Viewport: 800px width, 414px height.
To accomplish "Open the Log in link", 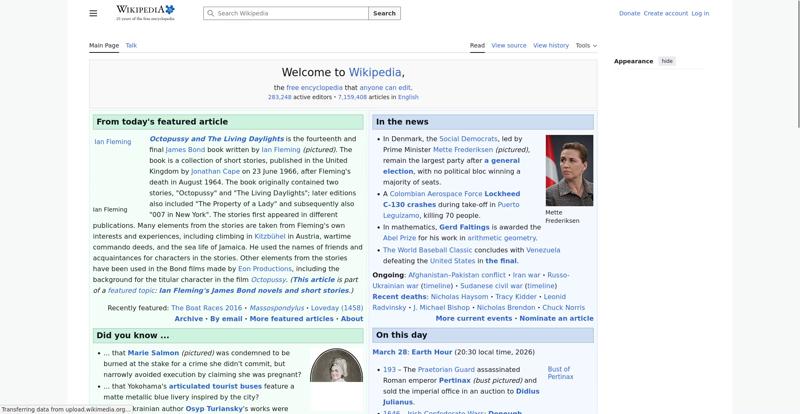I will pos(700,14).
